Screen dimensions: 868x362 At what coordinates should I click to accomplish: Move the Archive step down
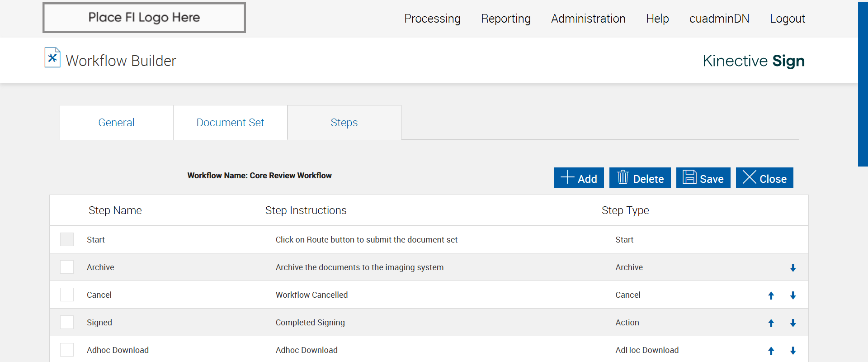(793, 268)
